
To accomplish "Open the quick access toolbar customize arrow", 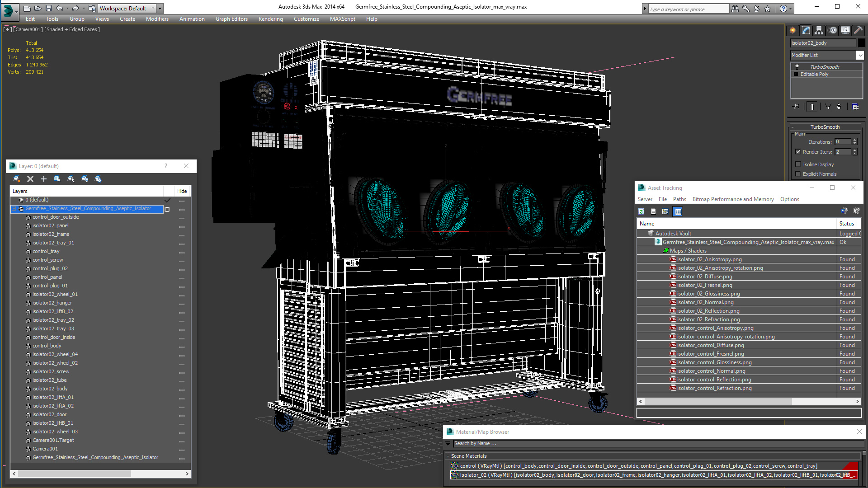I will coord(160,8).
